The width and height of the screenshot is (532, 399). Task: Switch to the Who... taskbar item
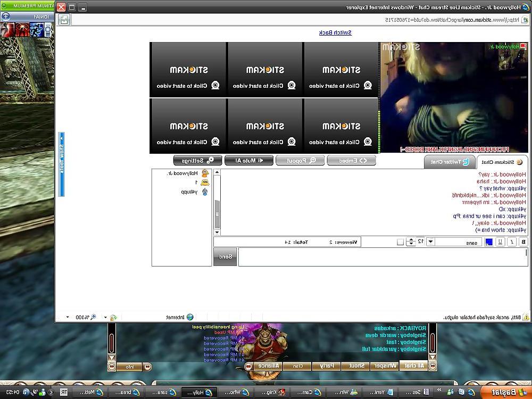click(x=235, y=392)
